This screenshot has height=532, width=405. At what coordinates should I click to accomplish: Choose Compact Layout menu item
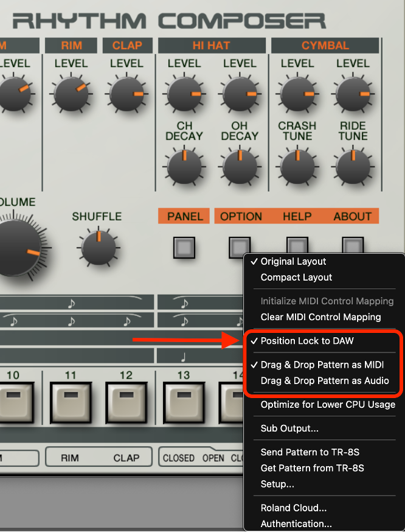(x=296, y=277)
